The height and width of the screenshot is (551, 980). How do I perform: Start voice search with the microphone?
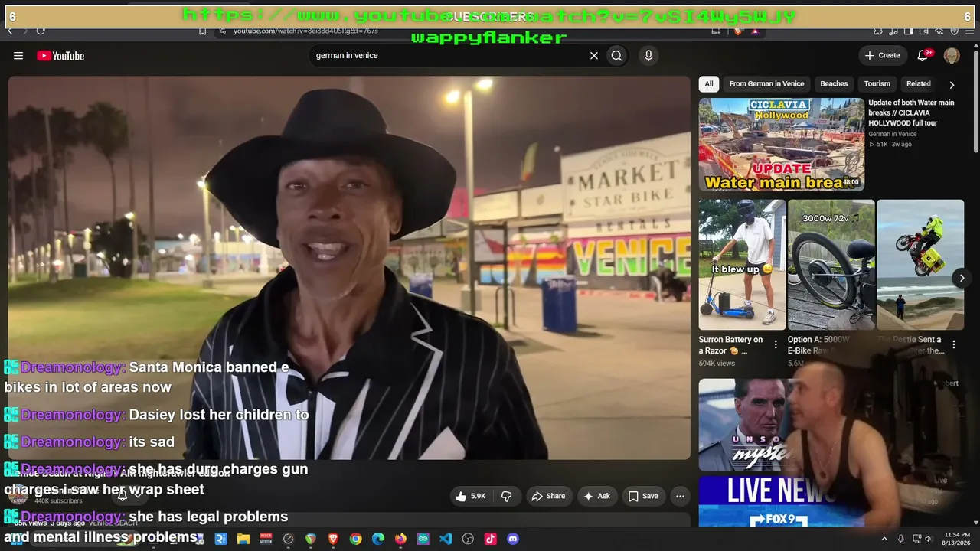(x=648, y=55)
